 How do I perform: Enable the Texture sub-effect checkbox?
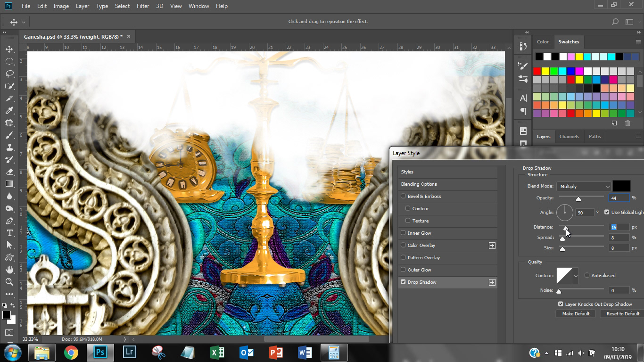click(408, 221)
